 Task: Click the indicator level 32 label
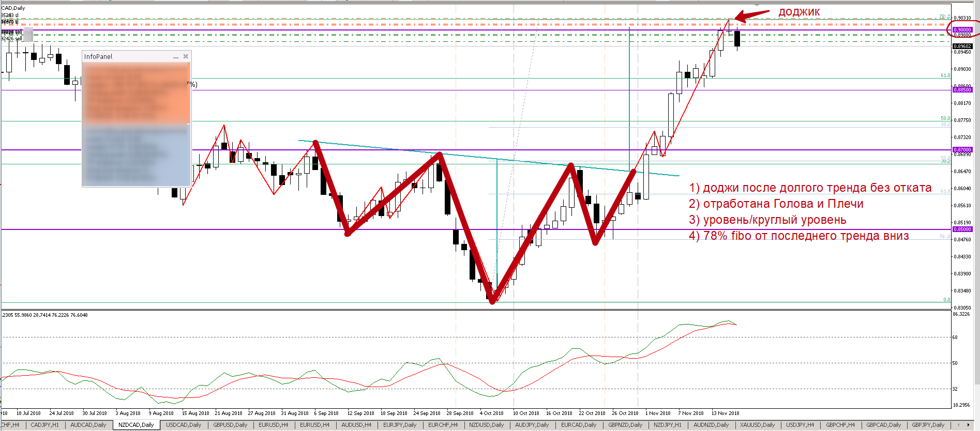(955, 389)
